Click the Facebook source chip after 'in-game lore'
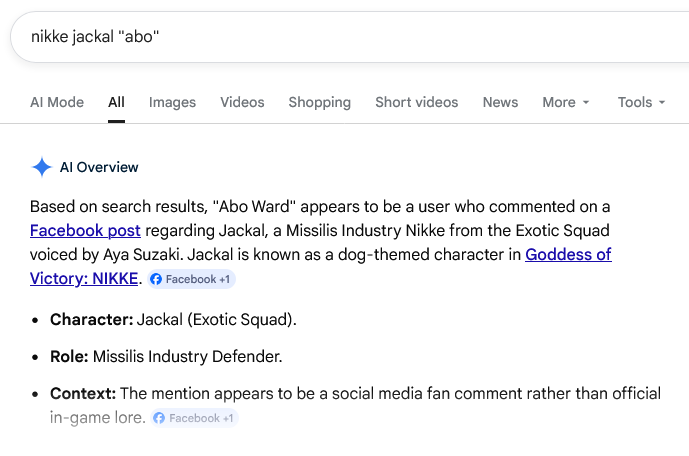 pyautogui.click(x=195, y=418)
